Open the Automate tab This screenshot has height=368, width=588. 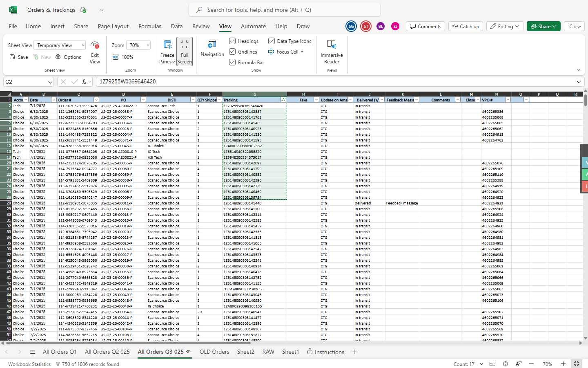coord(253,26)
